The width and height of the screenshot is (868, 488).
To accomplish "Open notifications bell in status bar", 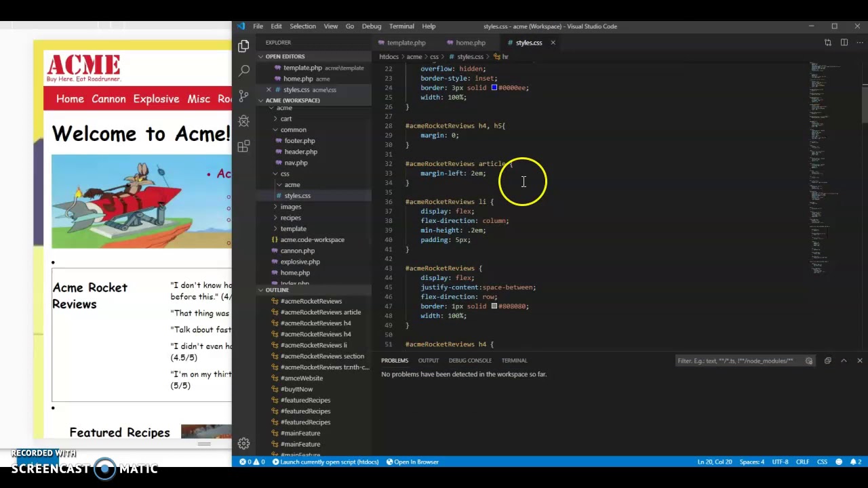I will (x=856, y=462).
